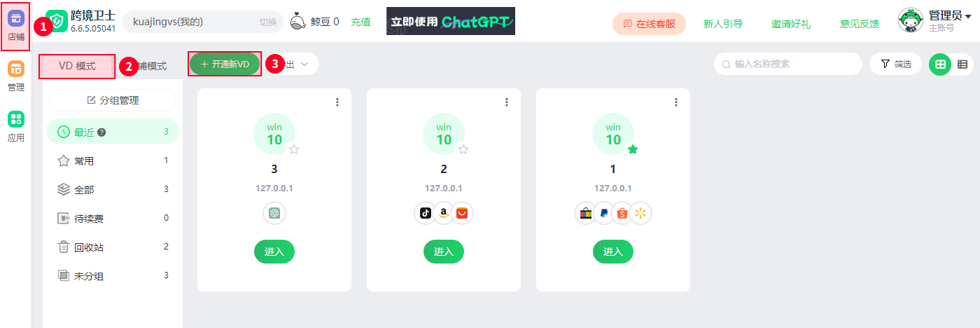Open the 管理 sidebar icon

(x=16, y=76)
